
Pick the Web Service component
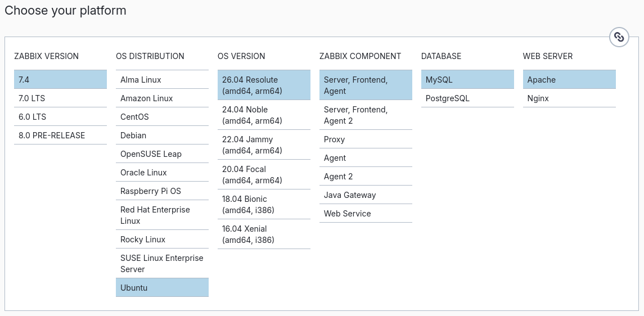[366, 214]
